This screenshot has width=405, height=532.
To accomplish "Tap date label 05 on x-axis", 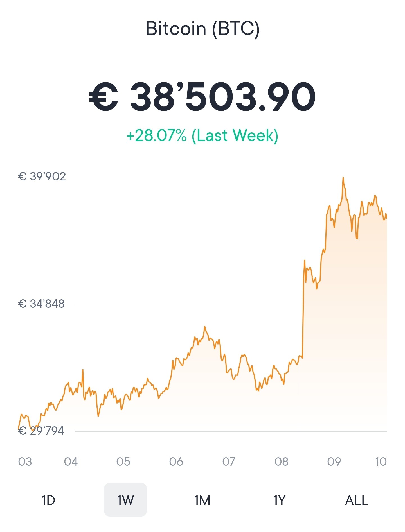I will click(x=123, y=462).
